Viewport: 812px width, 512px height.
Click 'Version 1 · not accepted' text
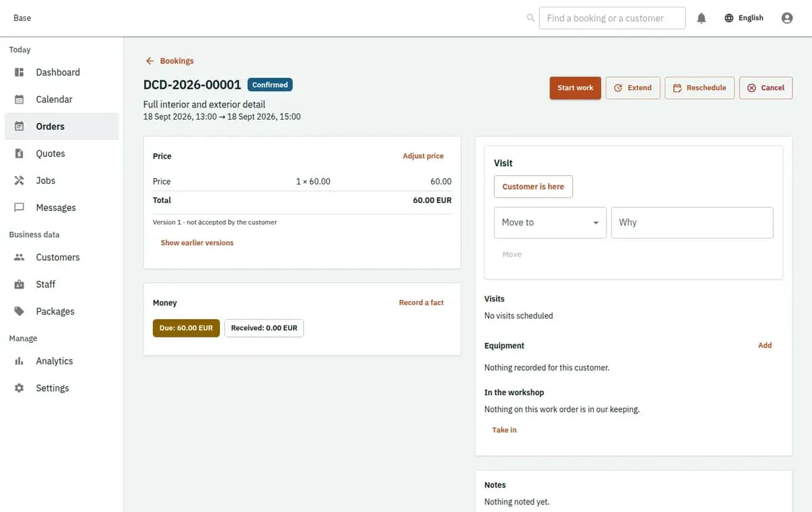tap(215, 223)
